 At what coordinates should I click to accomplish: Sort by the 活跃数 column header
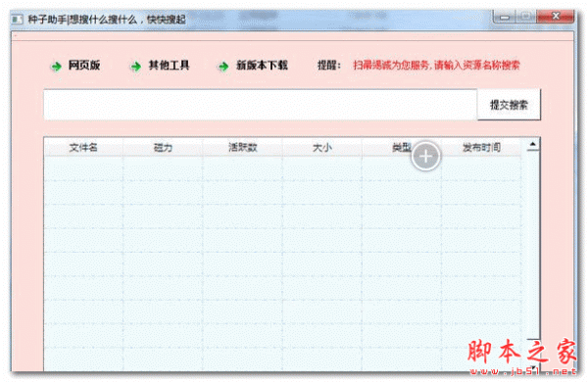coord(243,147)
